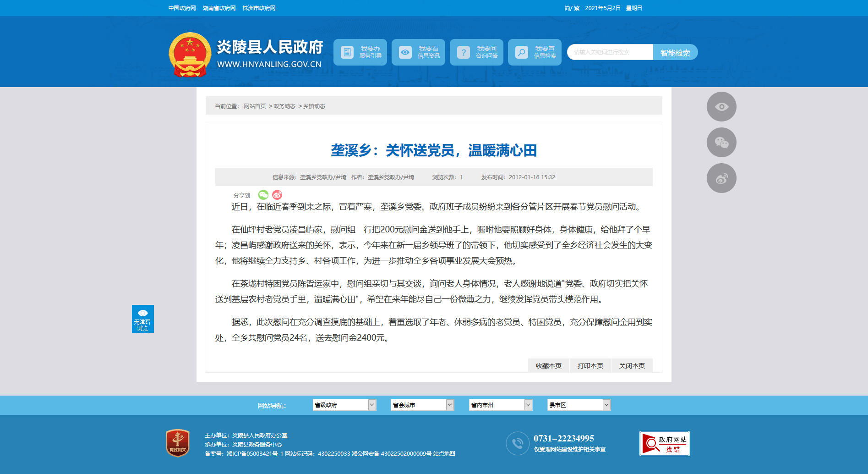Open the 我要办 服务引导 menu
This screenshot has width=868, height=474.
(360, 52)
